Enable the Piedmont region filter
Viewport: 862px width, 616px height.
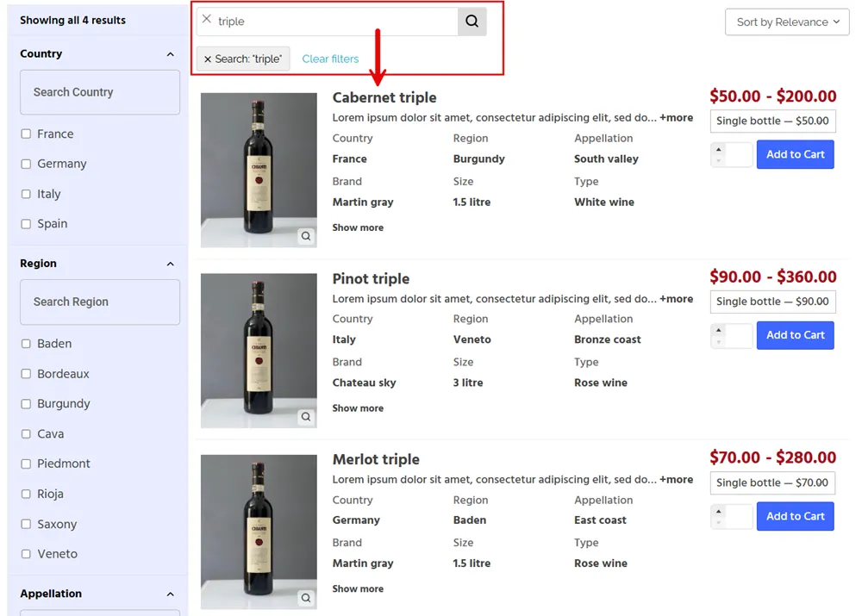(26, 464)
